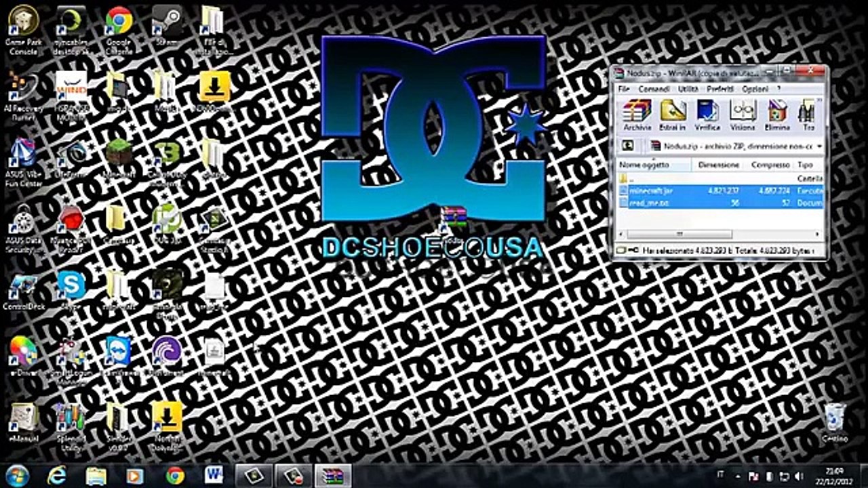Select Splendid Utility desktop shortcut
The image size is (868, 488).
click(x=71, y=427)
